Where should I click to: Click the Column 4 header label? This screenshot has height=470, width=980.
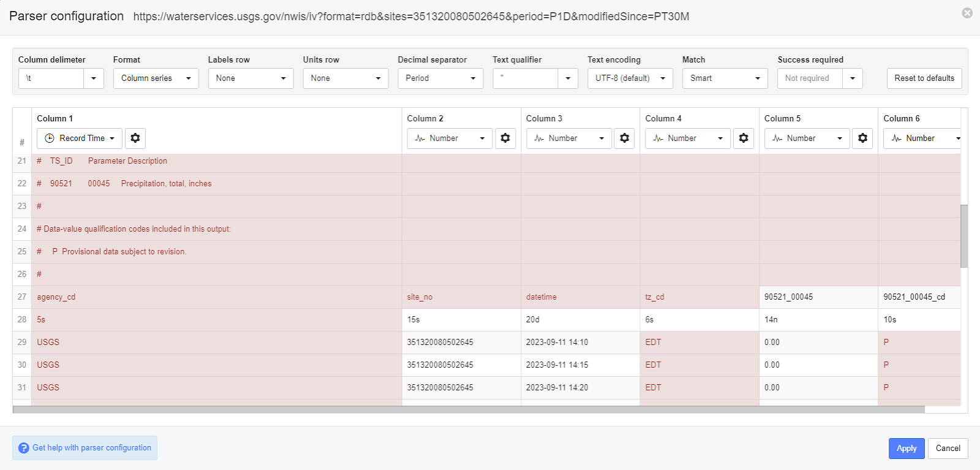pos(663,118)
